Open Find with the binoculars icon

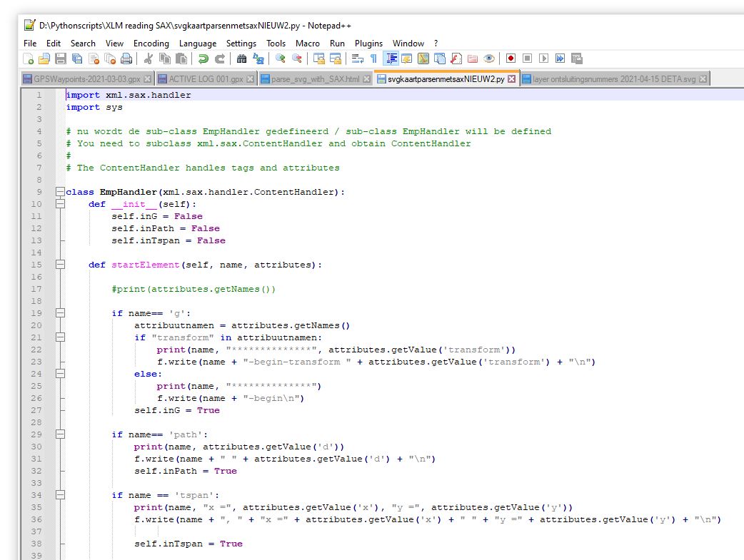pyautogui.click(x=242, y=58)
